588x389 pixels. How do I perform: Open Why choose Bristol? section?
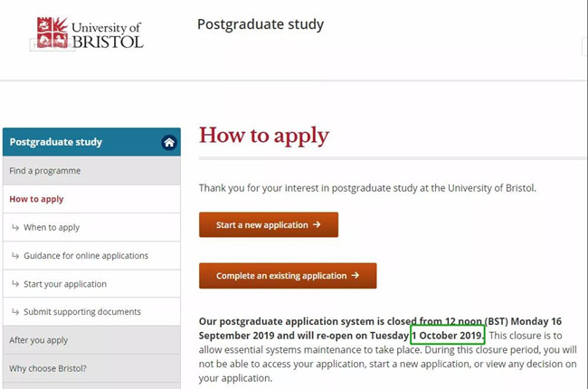click(91, 368)
